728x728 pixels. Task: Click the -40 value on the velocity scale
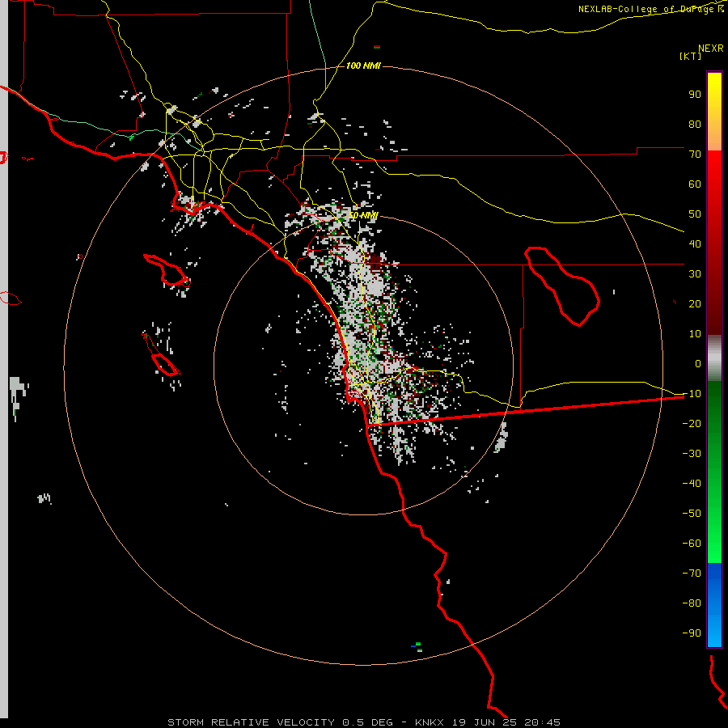coord(692,484)
